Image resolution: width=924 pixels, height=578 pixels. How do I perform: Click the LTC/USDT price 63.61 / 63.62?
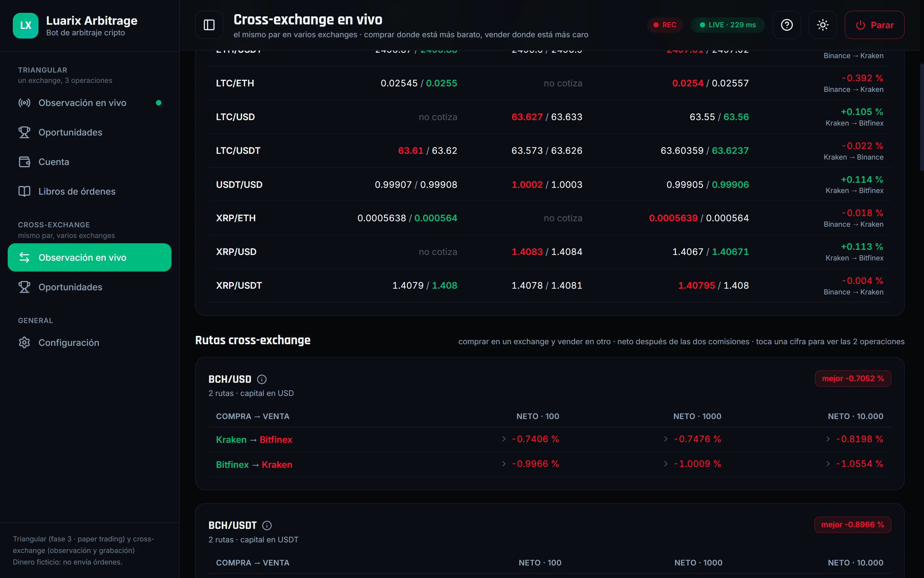427,151
